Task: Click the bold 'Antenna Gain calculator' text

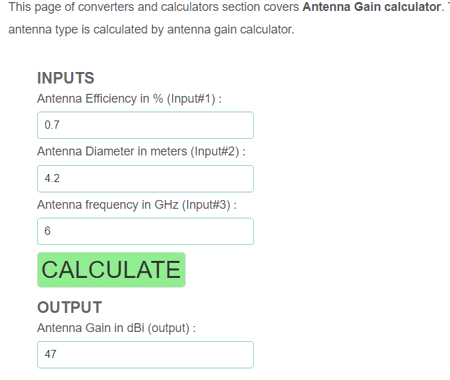Action: 373,7
